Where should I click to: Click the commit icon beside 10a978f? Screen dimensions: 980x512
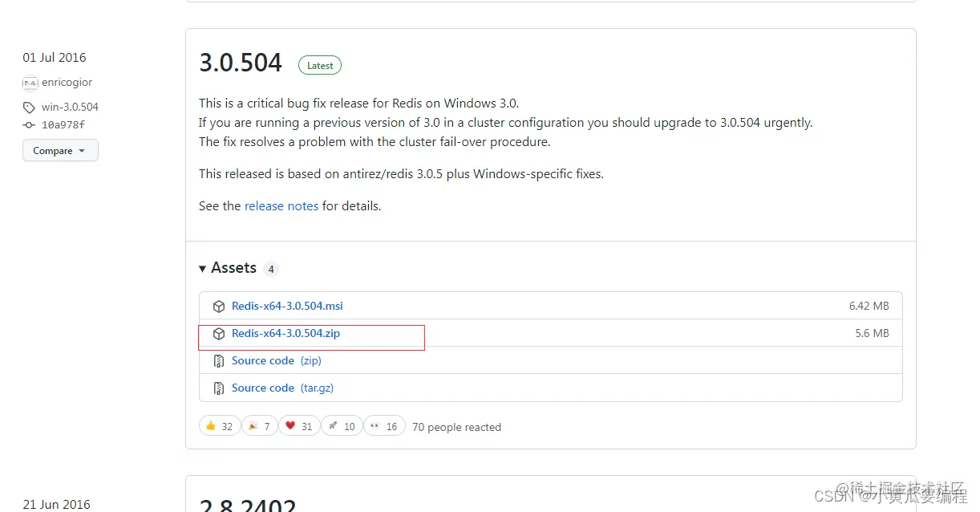point(29,125)
